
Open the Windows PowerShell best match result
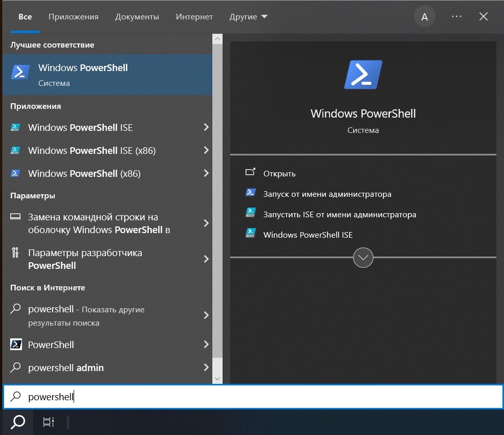tap(107, 75)
